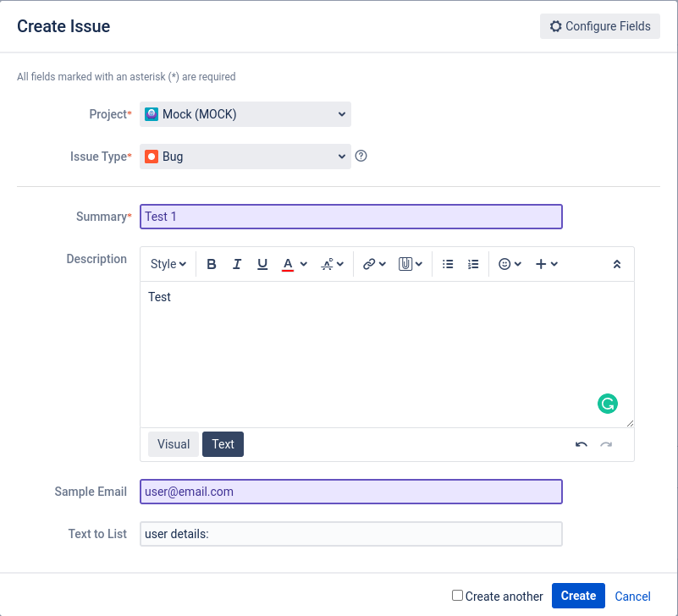Undo the last editor change

tap(581, 444)
